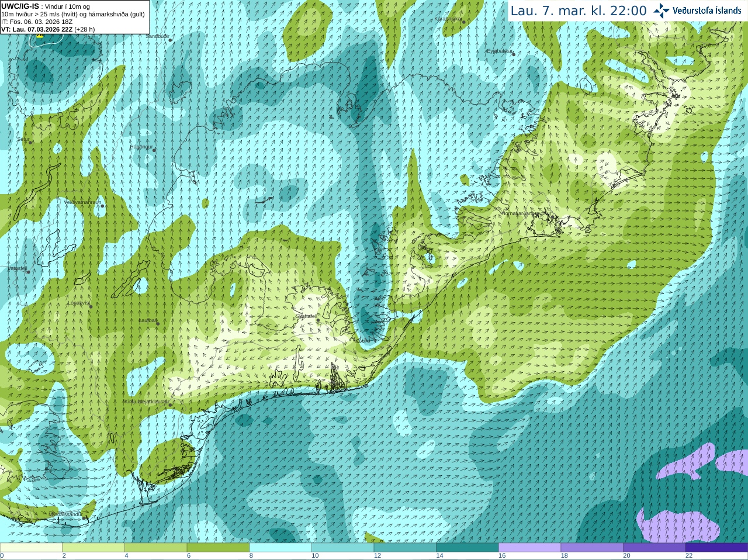Click the 'Mýrdalssandur' place label

tap(65, 514)
